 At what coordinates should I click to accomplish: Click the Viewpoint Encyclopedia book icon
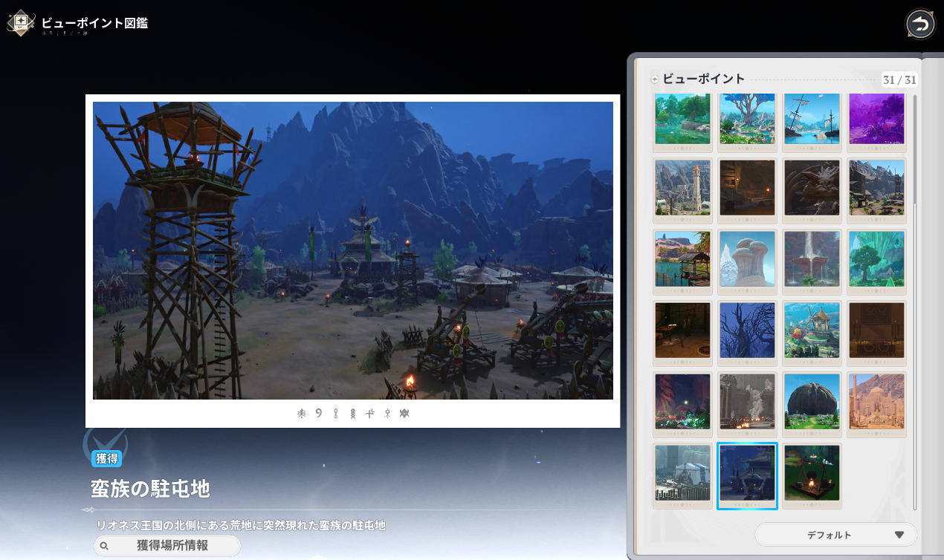coord(19,22)
